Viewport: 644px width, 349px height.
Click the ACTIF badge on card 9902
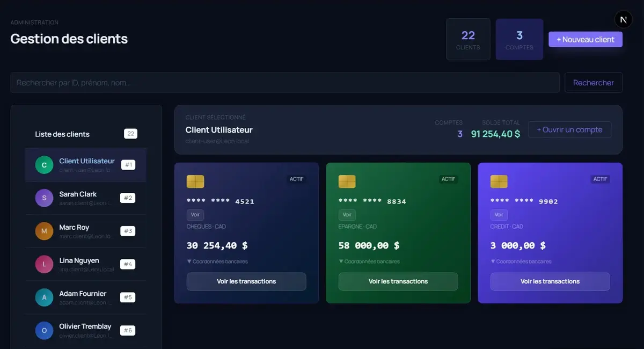601,179
